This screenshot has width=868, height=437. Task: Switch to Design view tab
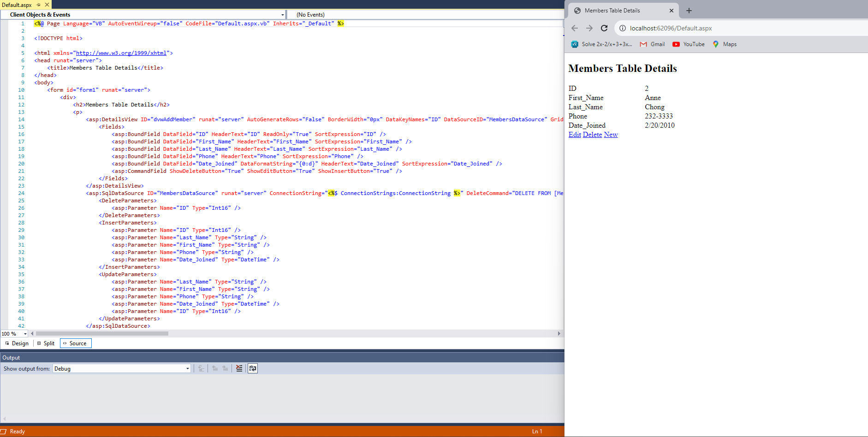(x=17, y=343)
